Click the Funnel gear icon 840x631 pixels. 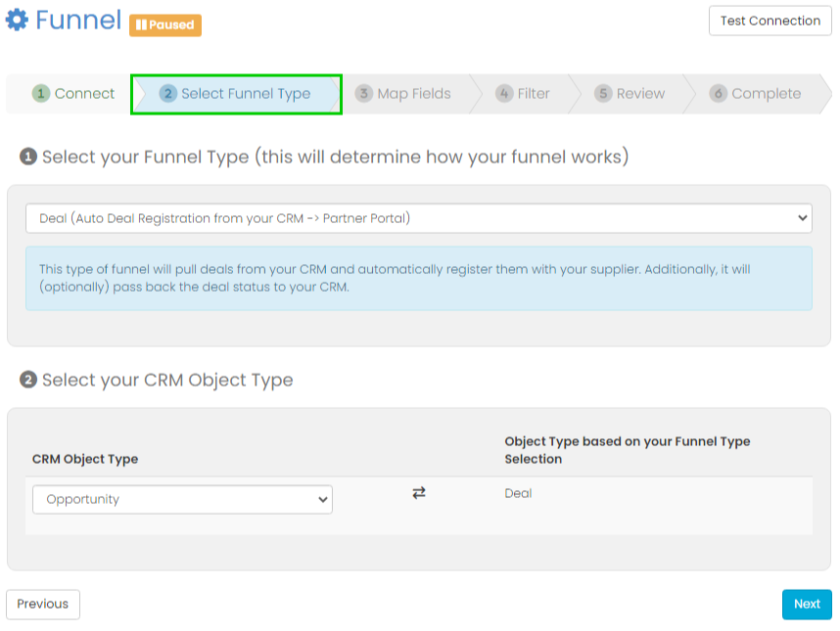[17, 20]
